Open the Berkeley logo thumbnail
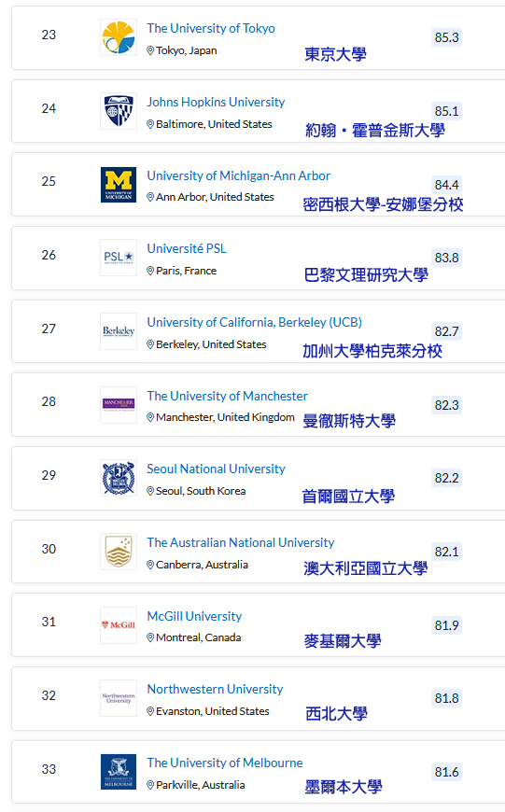 (x=119, y=331)
